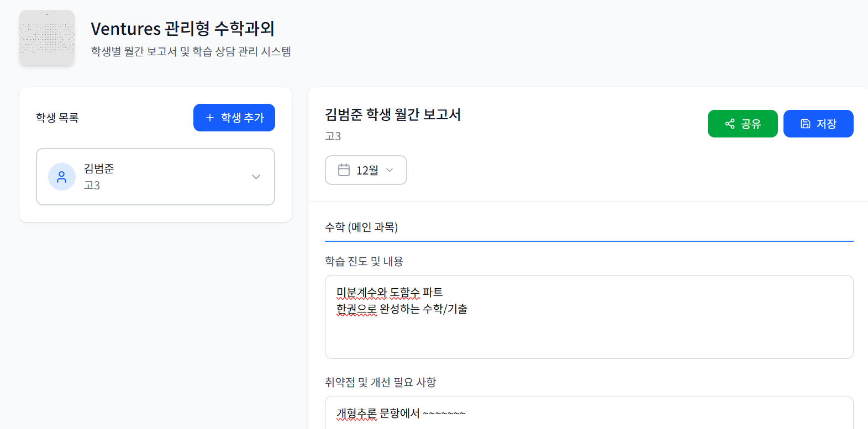Click the 학습 진도 및 내용 label
This screenshot has height=429, width=868.
click(364, 261)
